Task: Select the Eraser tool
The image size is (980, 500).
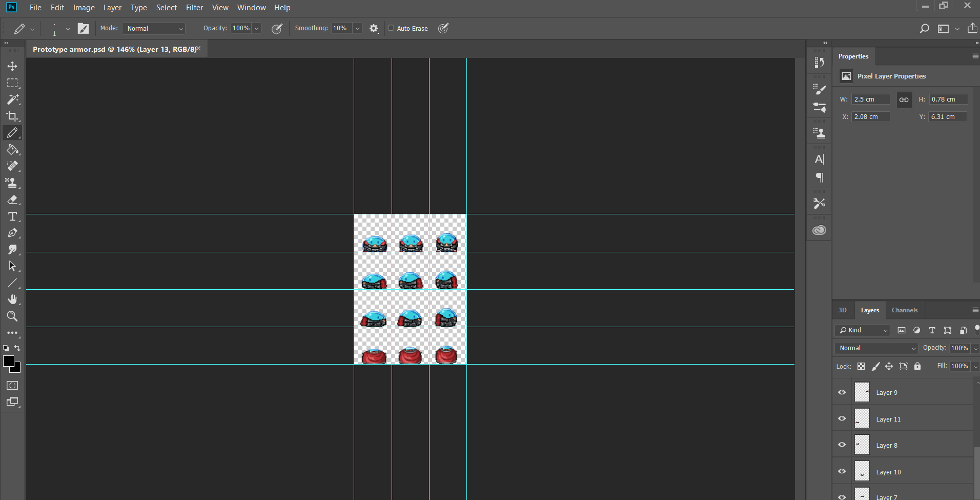Action: tap(12, 199)
